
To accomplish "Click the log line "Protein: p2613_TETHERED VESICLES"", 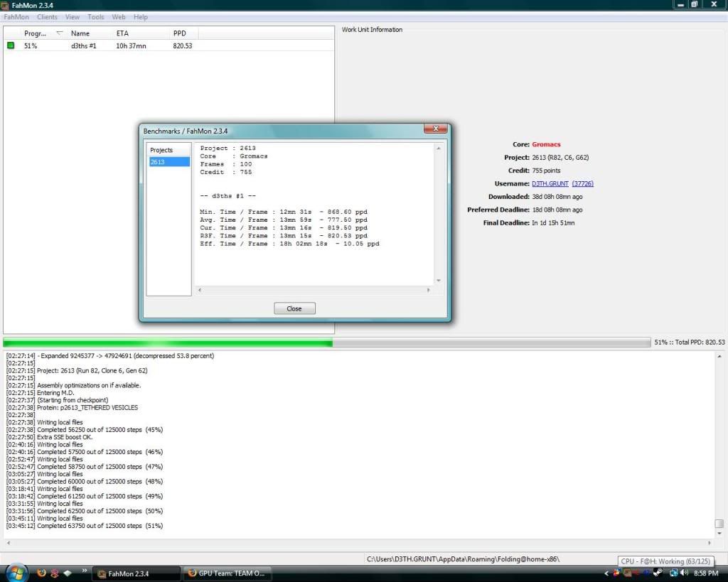I will click(87, 407).
